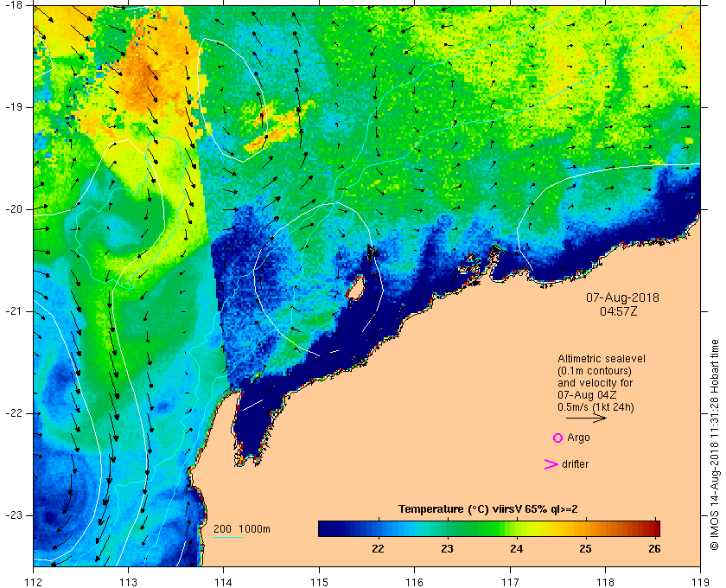Click longitude axis label 113

coord(128,581)
